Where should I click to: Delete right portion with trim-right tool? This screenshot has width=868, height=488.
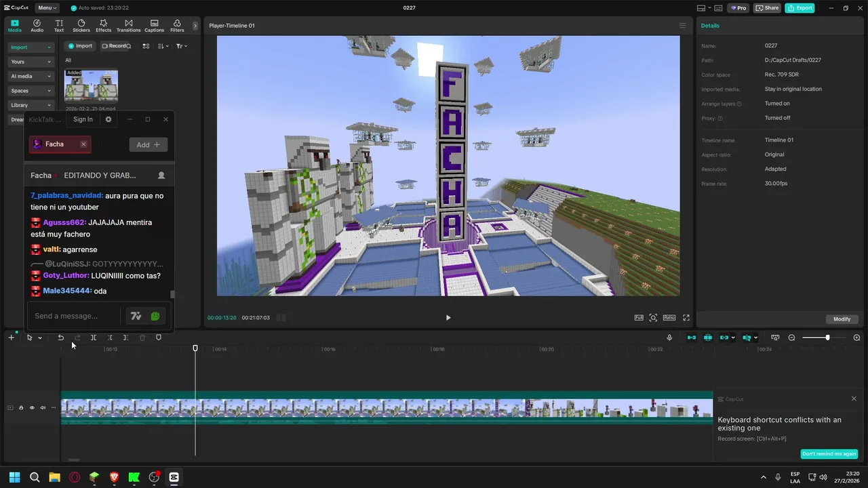[126, 338]
